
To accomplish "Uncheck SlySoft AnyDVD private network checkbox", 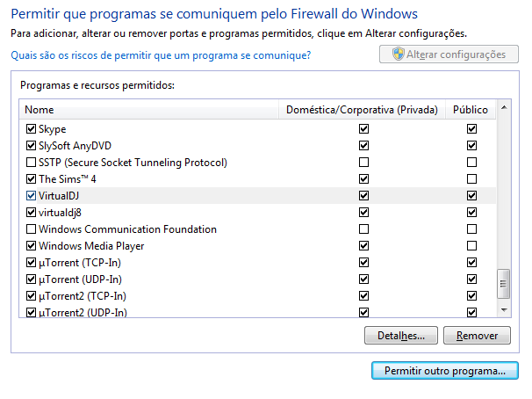I will [363, 145].
